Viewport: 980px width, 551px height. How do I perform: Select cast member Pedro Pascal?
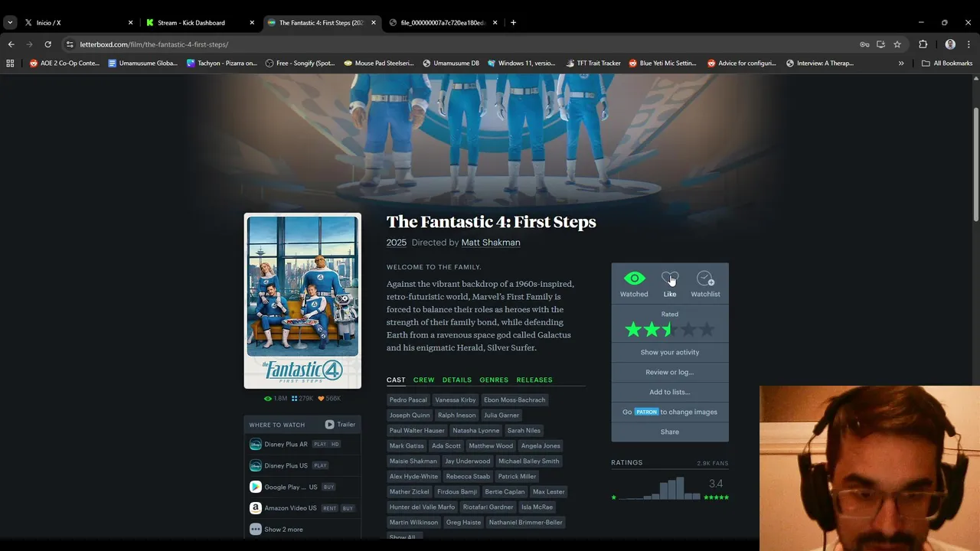pyautogui.click(x=408, y=399)
